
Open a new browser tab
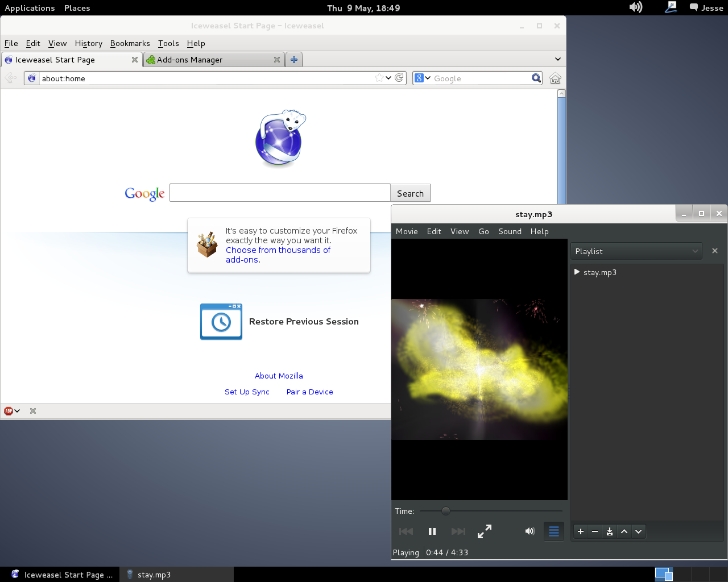pyautogui.click(x=294, y=60)
